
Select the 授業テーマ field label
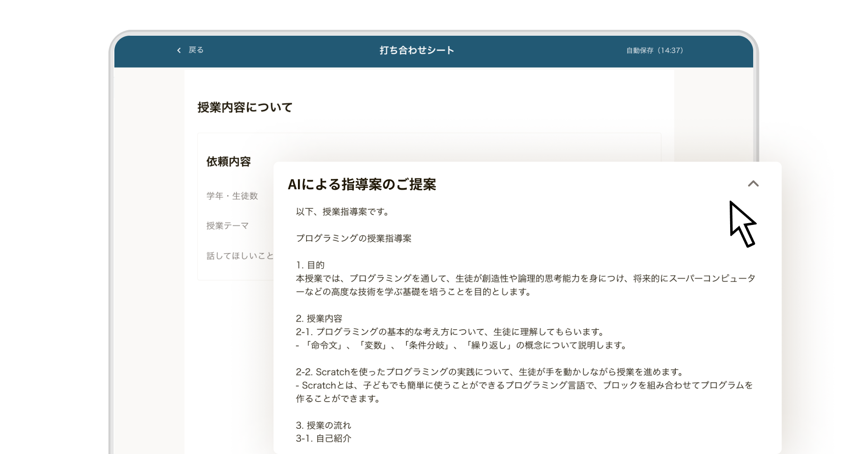click(228, 225)
